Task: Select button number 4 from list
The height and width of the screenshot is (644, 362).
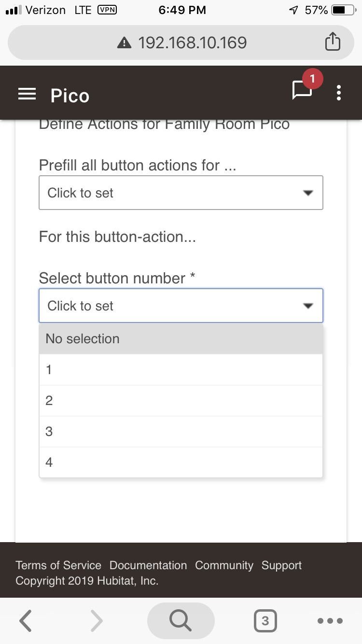Action: point(181,462)
